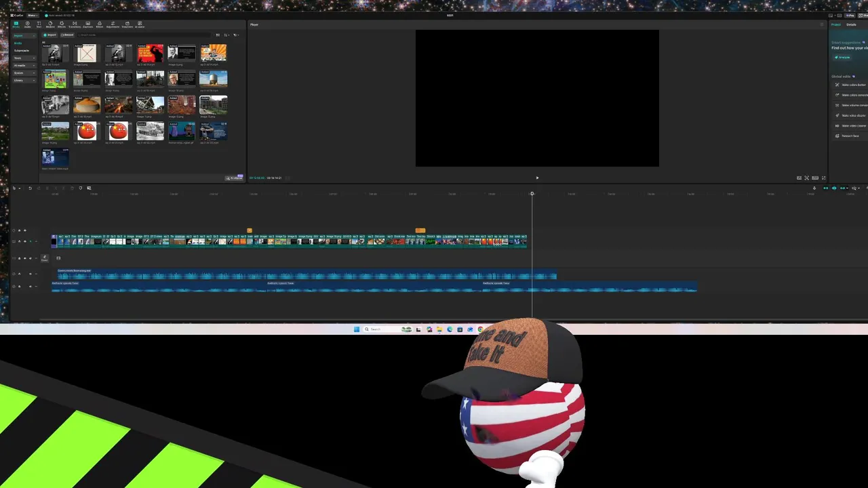
Task: Click the marker shield icon in timeline toolbar
Action: point(81,188)
